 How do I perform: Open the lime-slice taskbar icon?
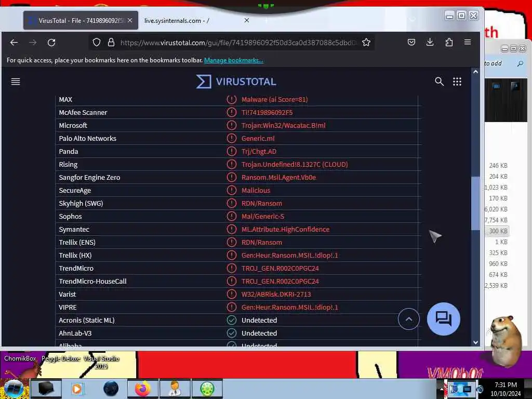tap(207, 389)
